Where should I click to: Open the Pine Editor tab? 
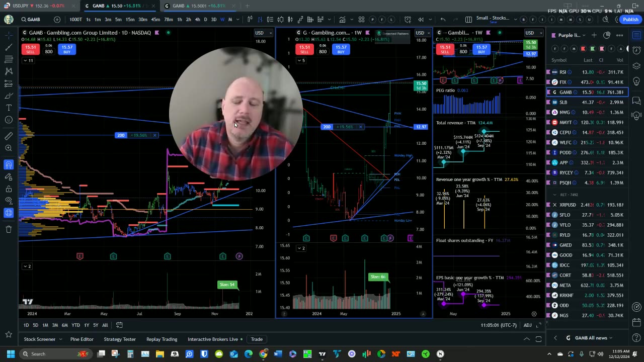pos(82,339)
